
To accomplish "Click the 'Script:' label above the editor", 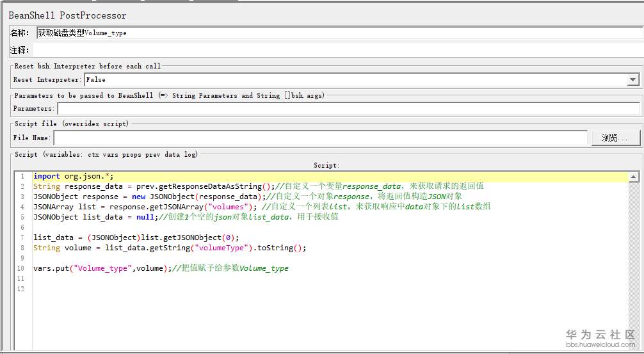I will [x=326, y=166].
